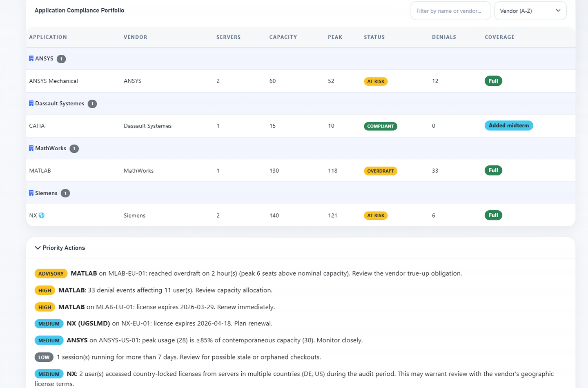Click the HIGH badge for MATLAB license expiry

pyautogui.click(x=45, y=307)
